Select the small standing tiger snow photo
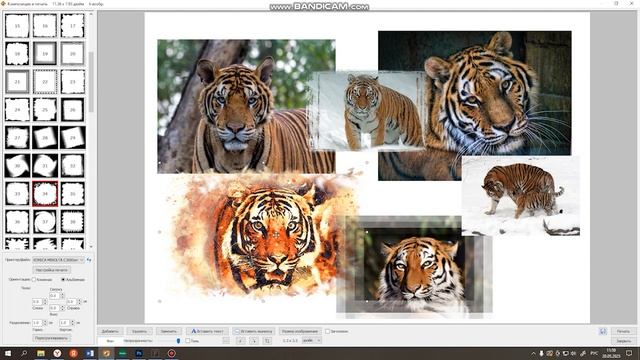This screenshot has width=640, height=360. point(369,111)
